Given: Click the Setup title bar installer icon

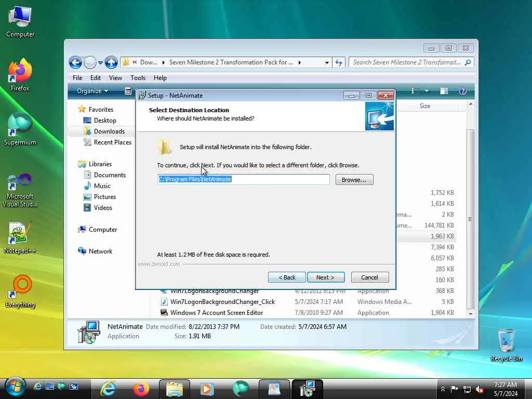Looking at the screenshot, I should [x=142, y=96].
